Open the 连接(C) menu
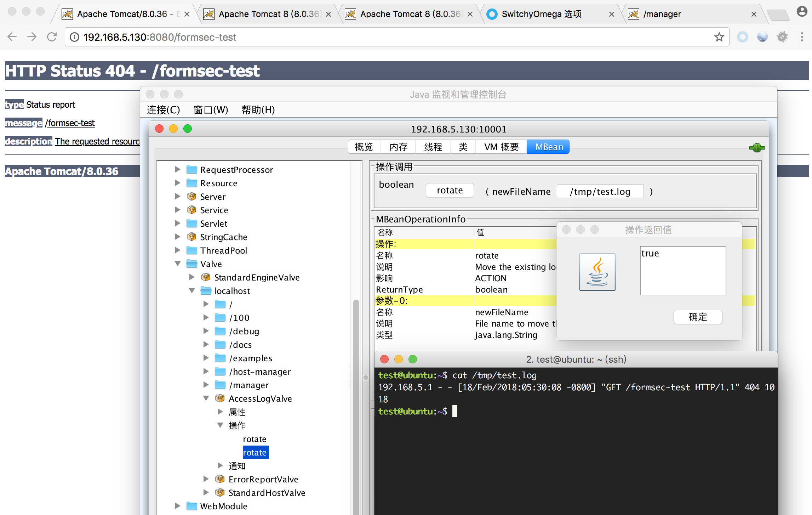The width and height of the screenshot is (812, 515). (x=163, y=110)
